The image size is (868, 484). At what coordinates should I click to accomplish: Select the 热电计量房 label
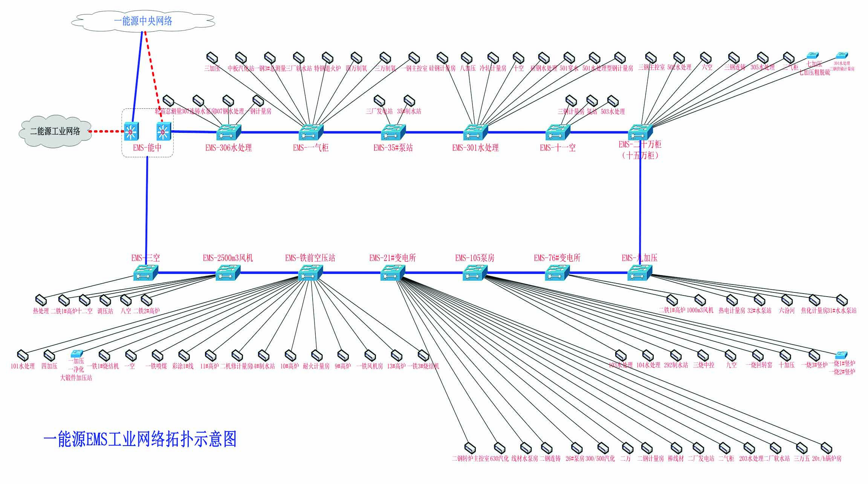[x=732, y=310]
